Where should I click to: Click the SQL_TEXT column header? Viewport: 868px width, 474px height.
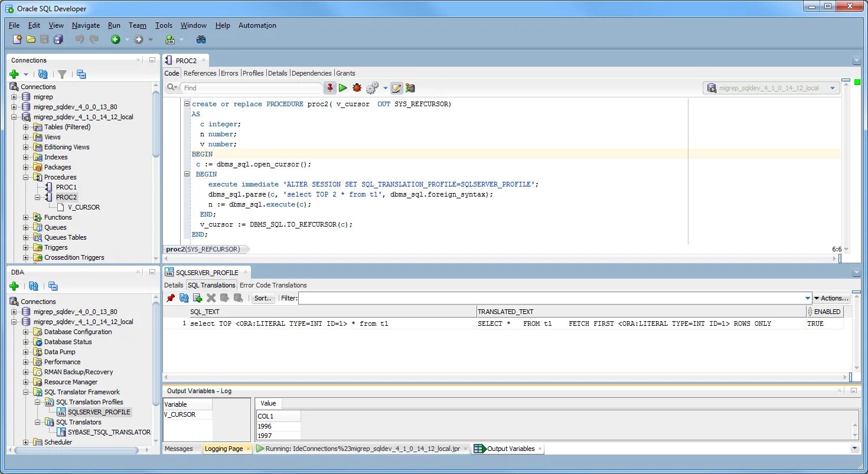332,311
